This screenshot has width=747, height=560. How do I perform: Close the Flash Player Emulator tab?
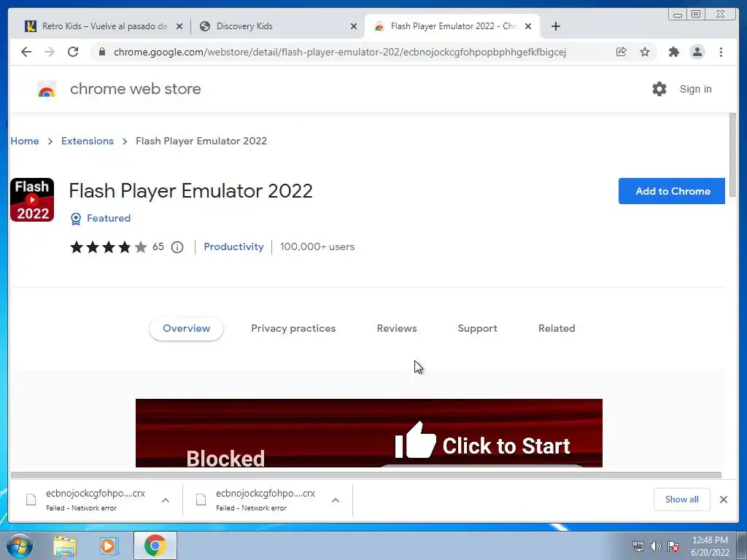(x=528, y=26)
